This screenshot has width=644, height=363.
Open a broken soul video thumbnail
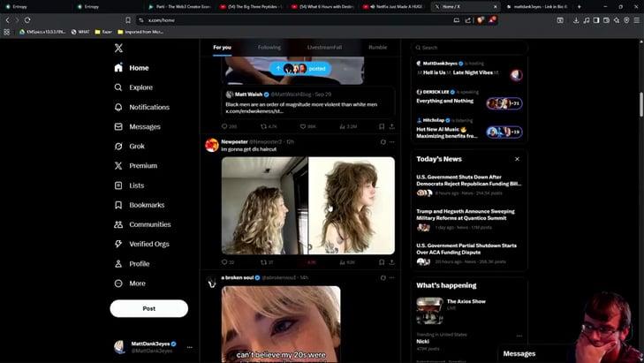(281, 324)
